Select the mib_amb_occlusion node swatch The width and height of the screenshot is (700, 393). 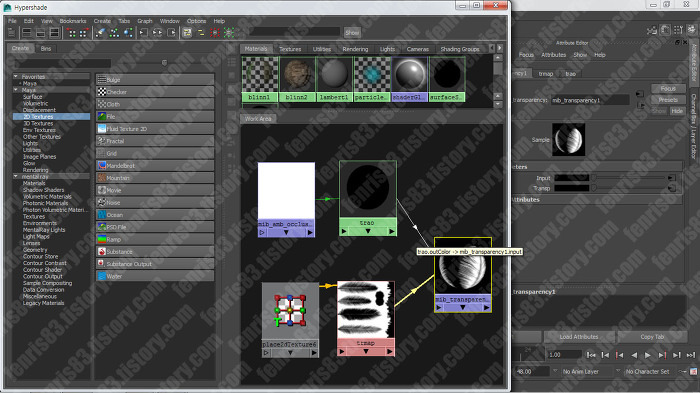(x=286, y=191)
